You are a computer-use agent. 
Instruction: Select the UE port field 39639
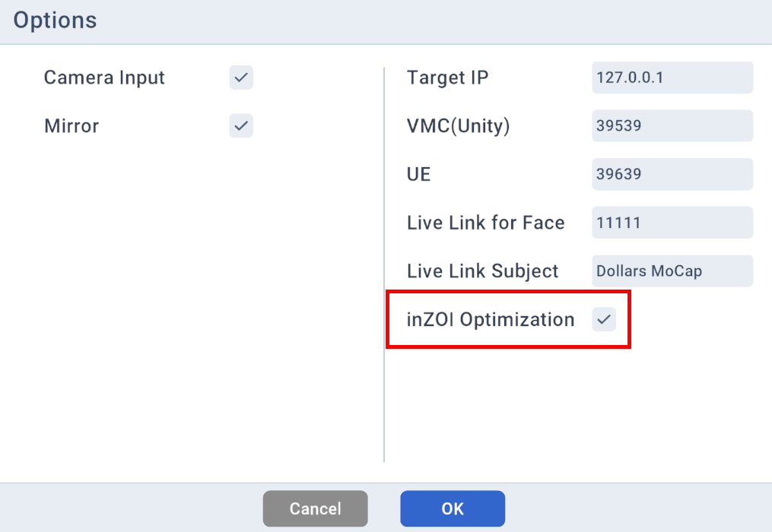(672, 174)
